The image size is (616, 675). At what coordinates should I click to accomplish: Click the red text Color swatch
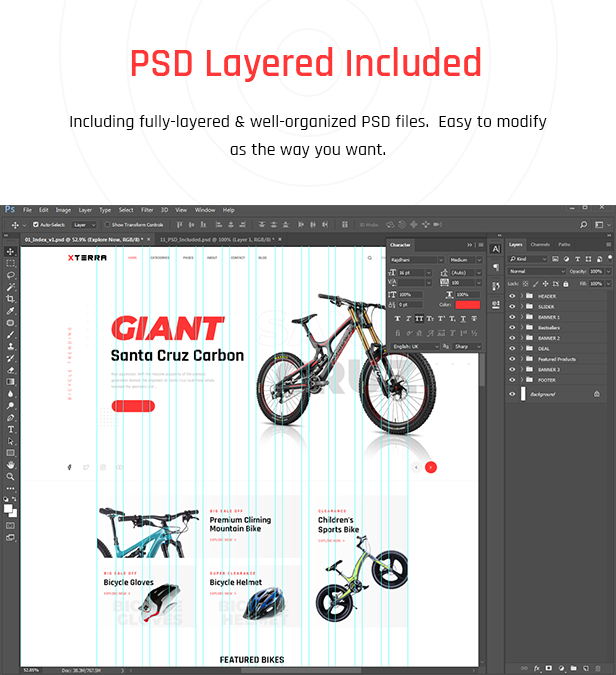[467, 305]
